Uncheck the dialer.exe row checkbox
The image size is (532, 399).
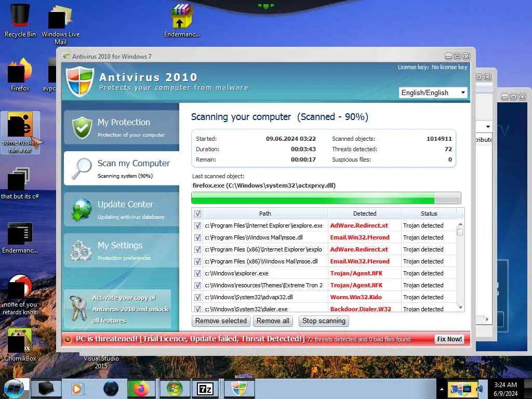pos(198,309)
